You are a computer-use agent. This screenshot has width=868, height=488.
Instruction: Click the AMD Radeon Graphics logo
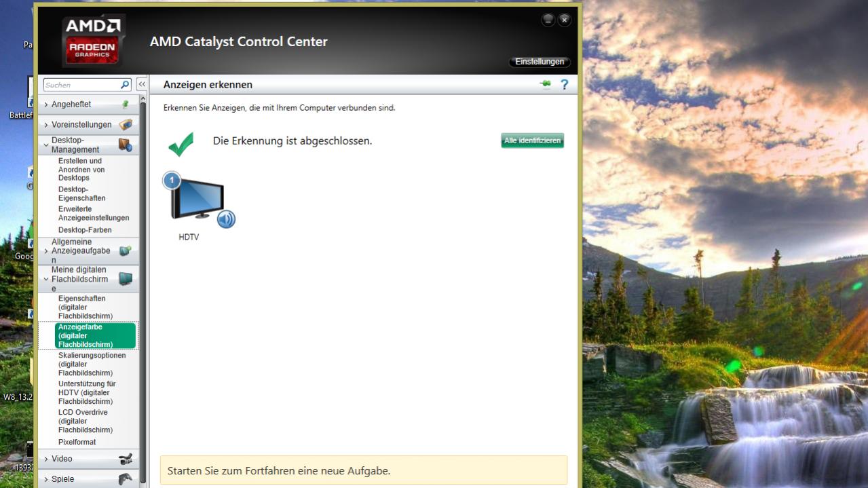tap(94, 39)
